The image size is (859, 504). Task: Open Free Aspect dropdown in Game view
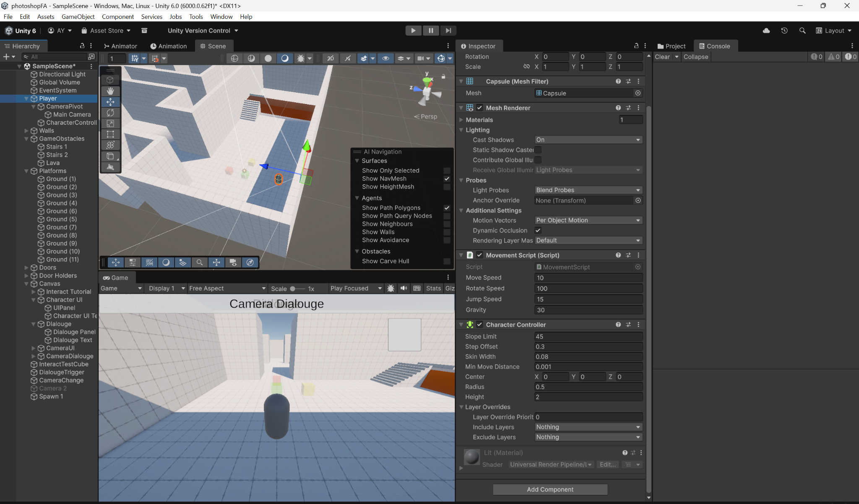click(227, 288)
